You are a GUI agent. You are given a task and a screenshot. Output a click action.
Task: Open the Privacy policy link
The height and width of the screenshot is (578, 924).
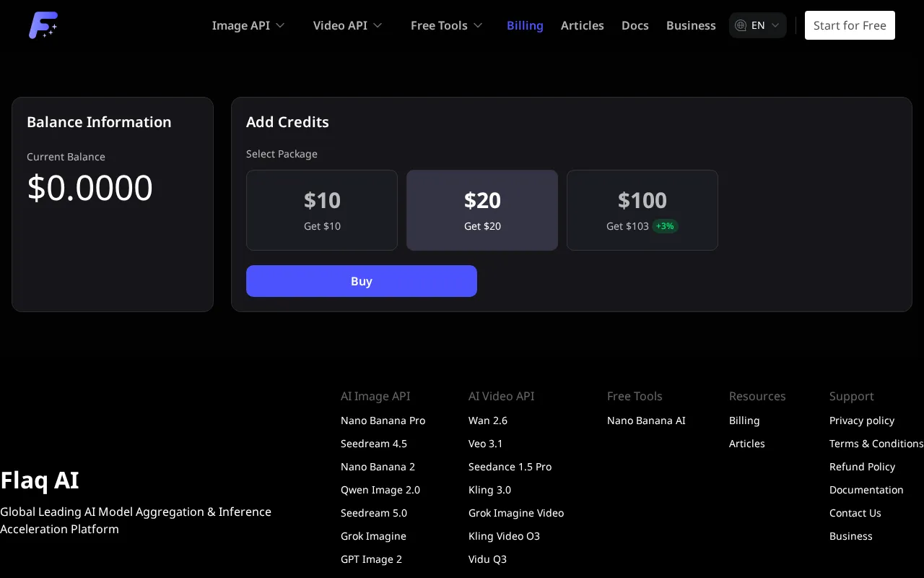(862, 420)
